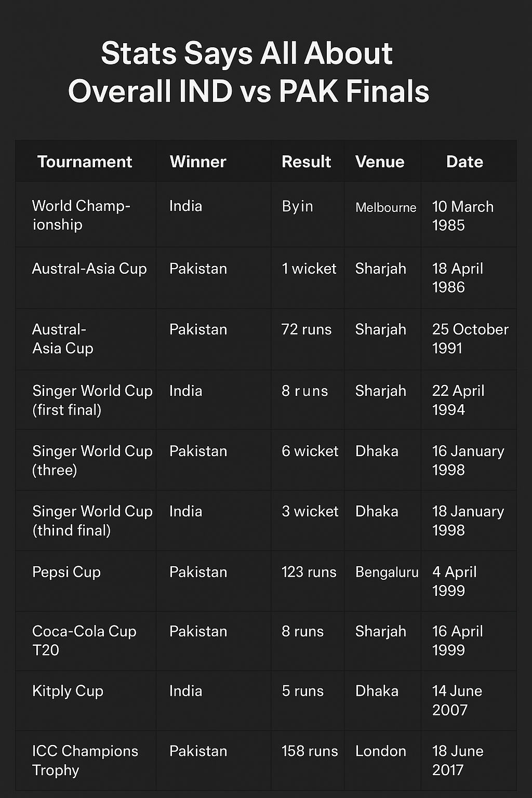Select the Result column header

pyautogui.click(x=306, y=162)
